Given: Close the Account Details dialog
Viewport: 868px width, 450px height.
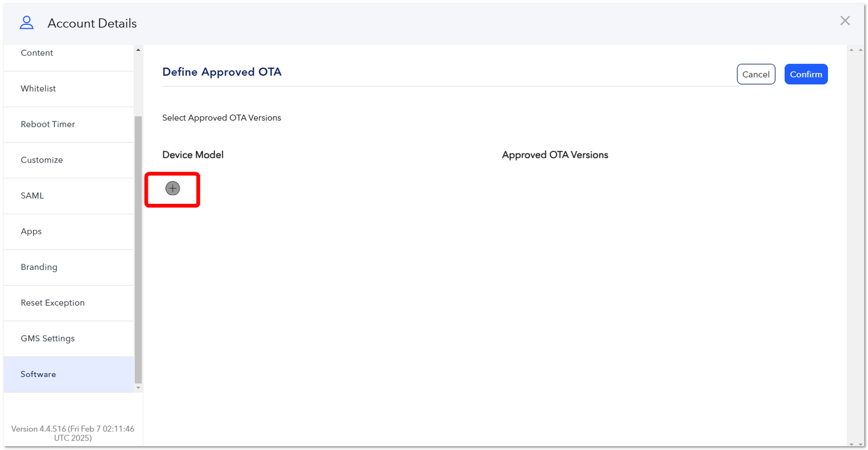Looking at the screenshot, I should click(x=845, y=21).
